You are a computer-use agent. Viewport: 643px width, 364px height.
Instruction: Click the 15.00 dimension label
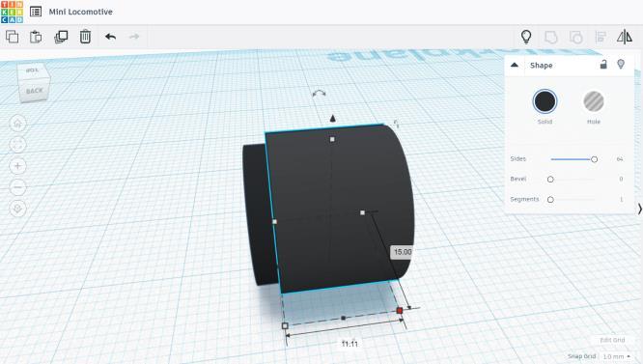403,252
